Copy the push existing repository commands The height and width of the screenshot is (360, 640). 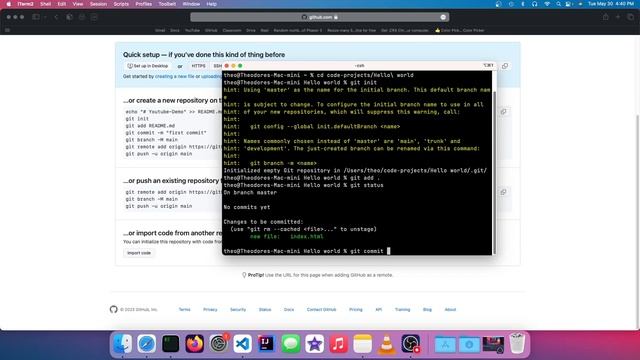tap(503, 192)
